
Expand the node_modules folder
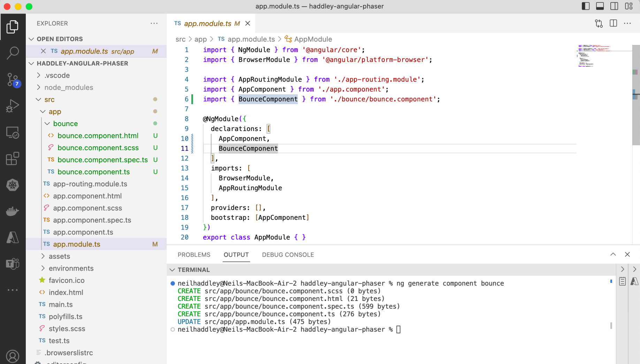69,87
